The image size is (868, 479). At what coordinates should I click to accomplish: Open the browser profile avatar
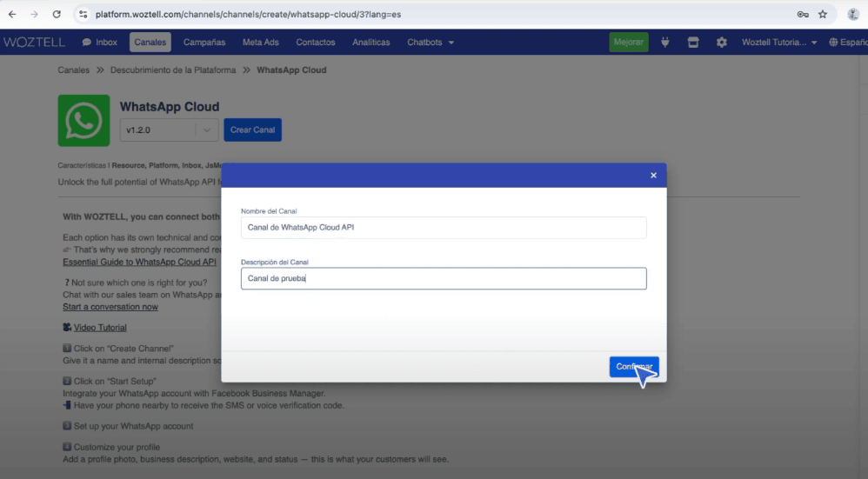tap(853, 15)
